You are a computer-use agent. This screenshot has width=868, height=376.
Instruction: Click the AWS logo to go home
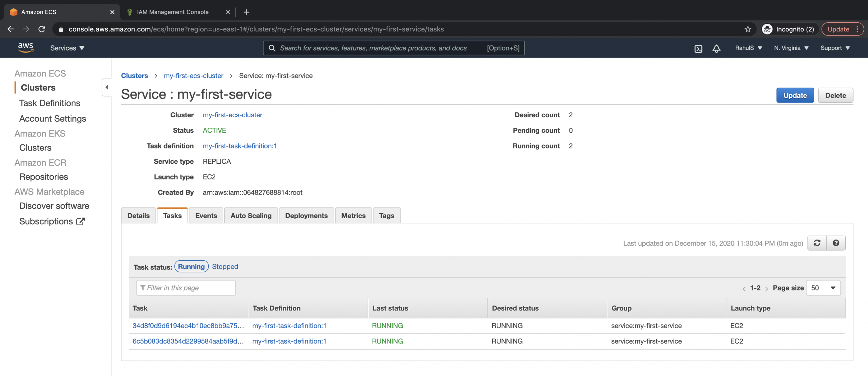point(25,47)
